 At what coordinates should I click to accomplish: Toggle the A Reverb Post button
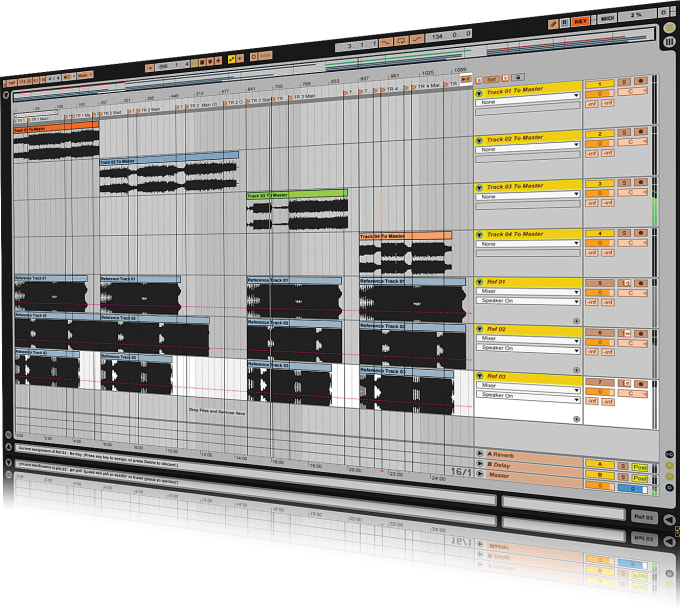(x=640, y=467)
